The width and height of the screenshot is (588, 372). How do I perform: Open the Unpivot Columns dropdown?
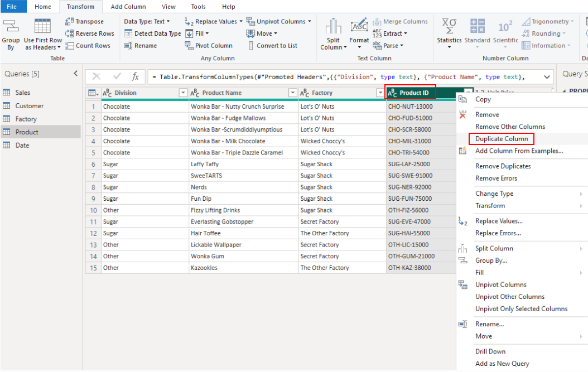278,21
